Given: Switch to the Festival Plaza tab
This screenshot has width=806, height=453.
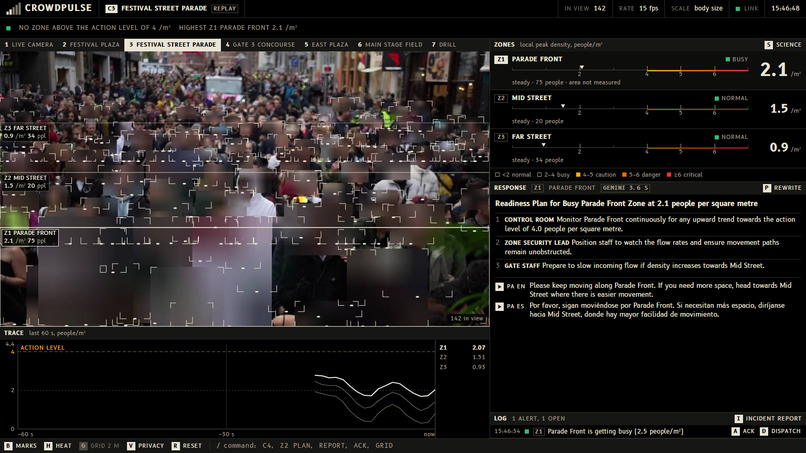Looking at the screenshot, I should [x=91, y=45].
